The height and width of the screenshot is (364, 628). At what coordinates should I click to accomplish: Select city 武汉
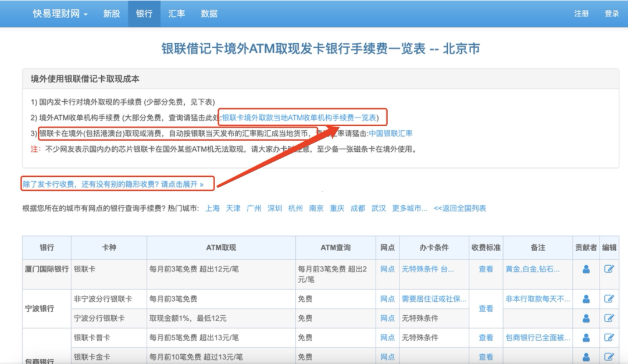(379, 208)
